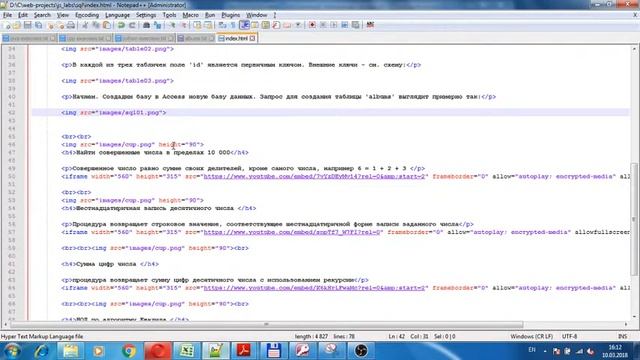Open Find with the binoculars icon
This screenshot has width=640, height=360.
pyautogui.click(x=146, y=25)
